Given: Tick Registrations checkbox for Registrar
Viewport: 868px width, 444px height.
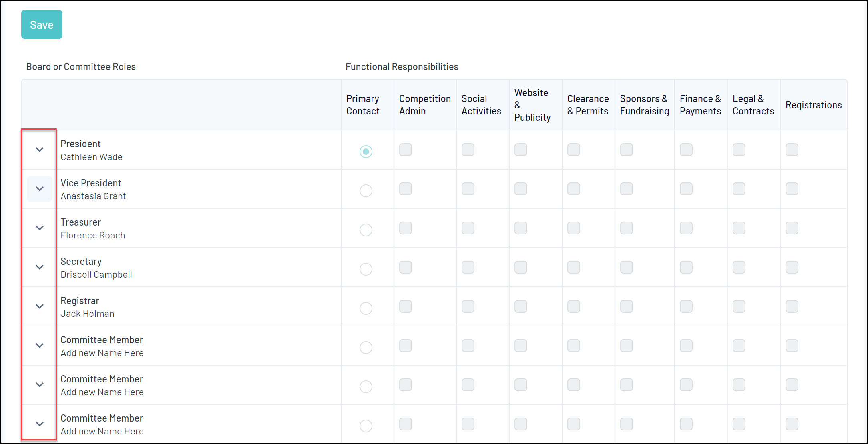Looking at the screenshot, I should tap(792, 307).
